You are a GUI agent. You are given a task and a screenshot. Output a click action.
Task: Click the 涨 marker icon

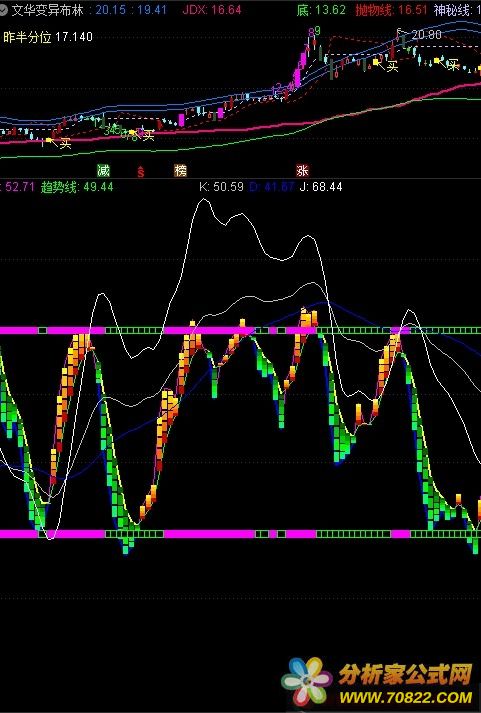[x=302, y=171]
